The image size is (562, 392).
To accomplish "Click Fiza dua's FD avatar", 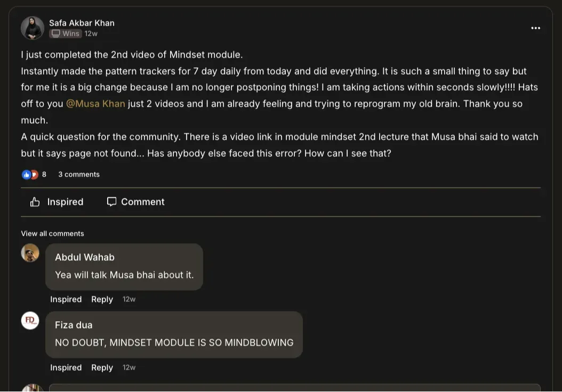I will click(30, 321).
